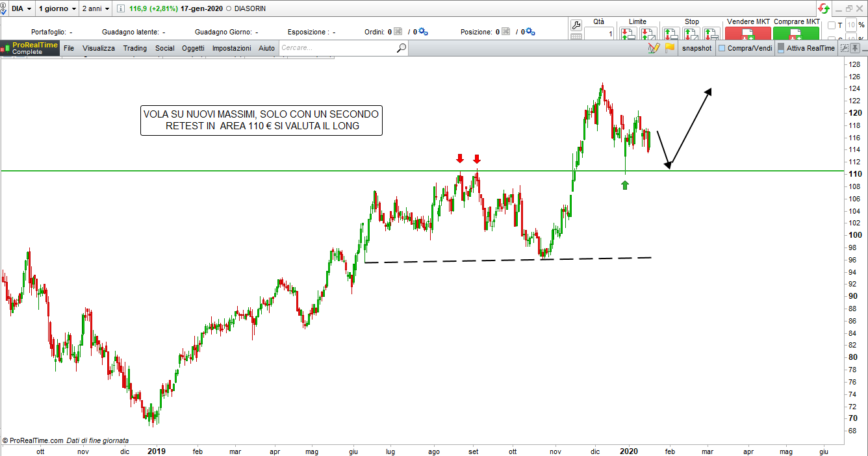
Task: Open the Oggetti menu
Action: click(193, 48)
